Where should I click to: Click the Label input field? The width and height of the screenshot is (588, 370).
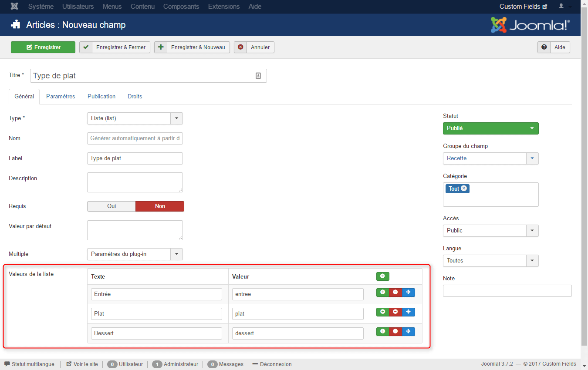135,158
